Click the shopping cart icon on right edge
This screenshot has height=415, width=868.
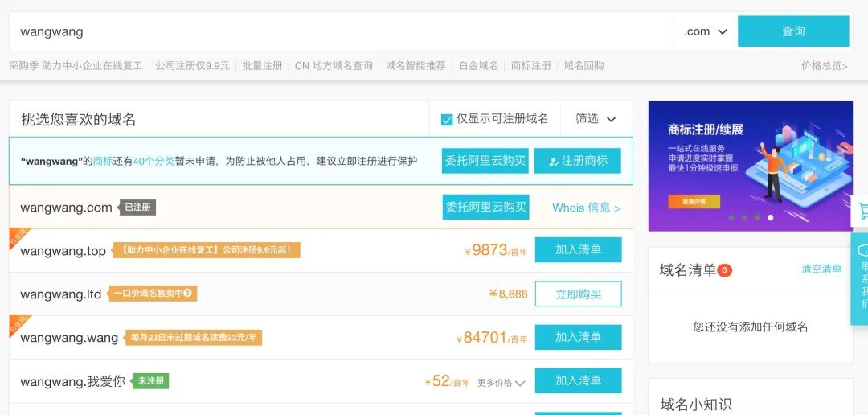click(862, 210)
